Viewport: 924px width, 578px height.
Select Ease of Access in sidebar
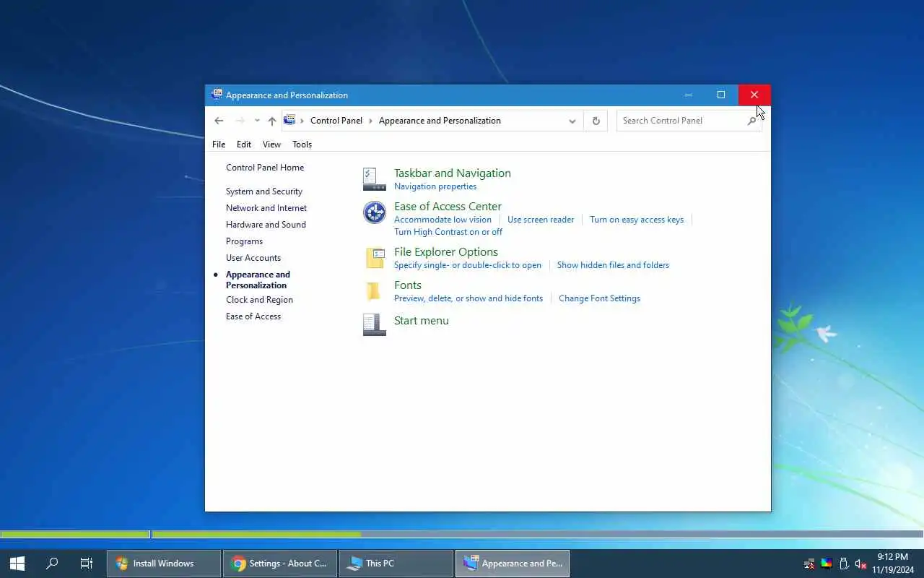253,316
